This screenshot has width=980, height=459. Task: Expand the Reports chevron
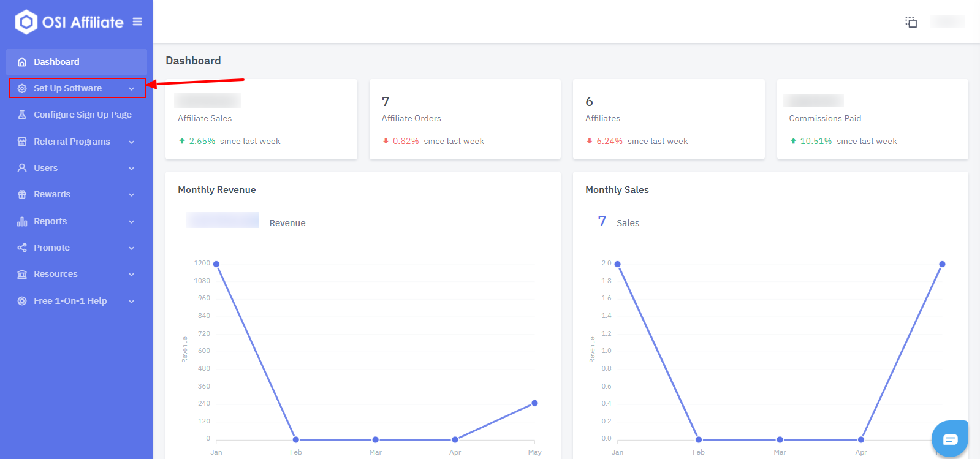[x=131, y=222]
